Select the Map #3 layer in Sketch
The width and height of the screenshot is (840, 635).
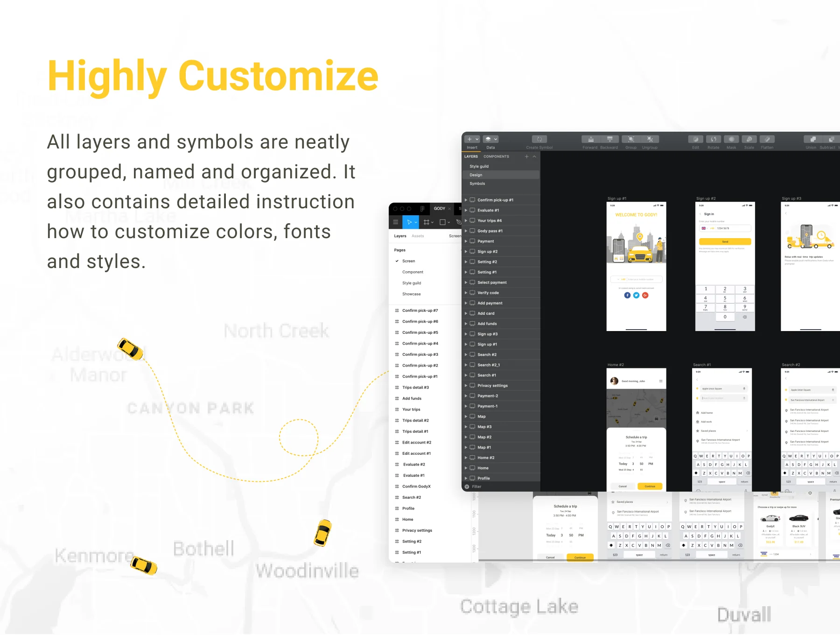click(x=501, y=427)
